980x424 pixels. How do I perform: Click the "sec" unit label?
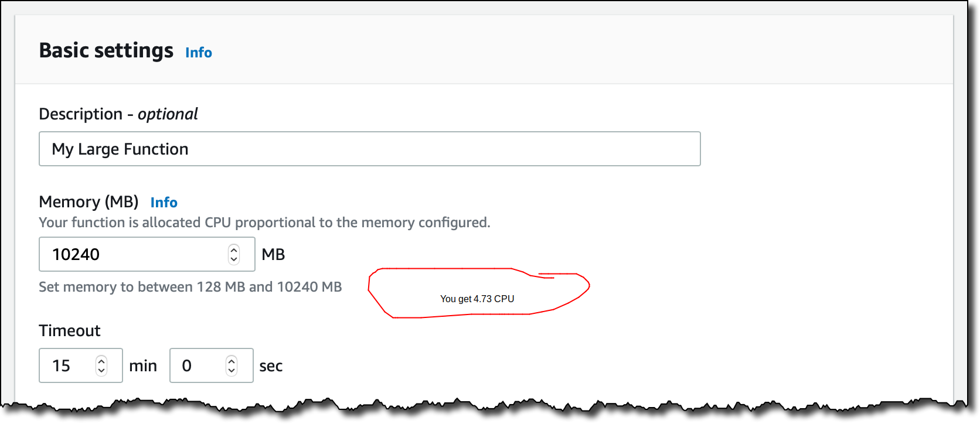(271, 366)
